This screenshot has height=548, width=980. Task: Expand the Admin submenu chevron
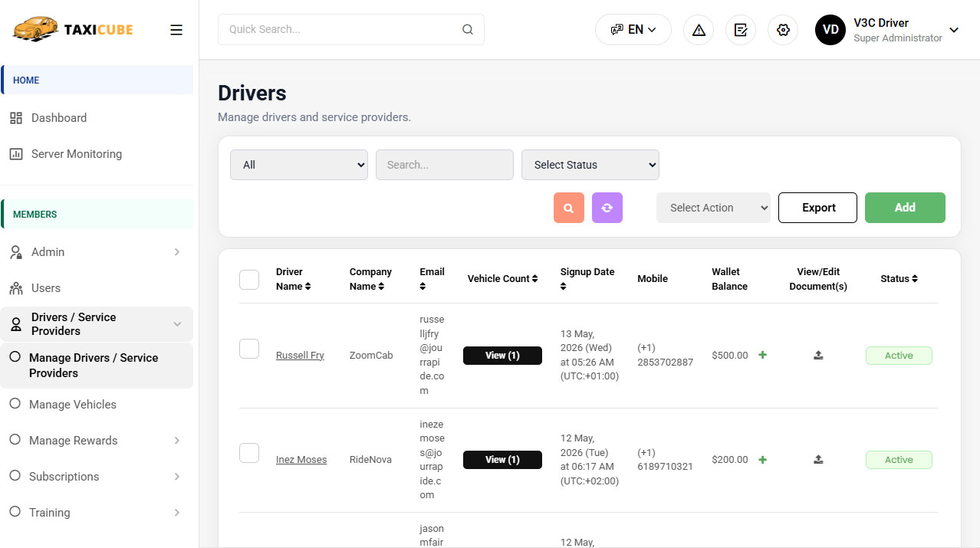pyautogui.click(x=177, y=252)
